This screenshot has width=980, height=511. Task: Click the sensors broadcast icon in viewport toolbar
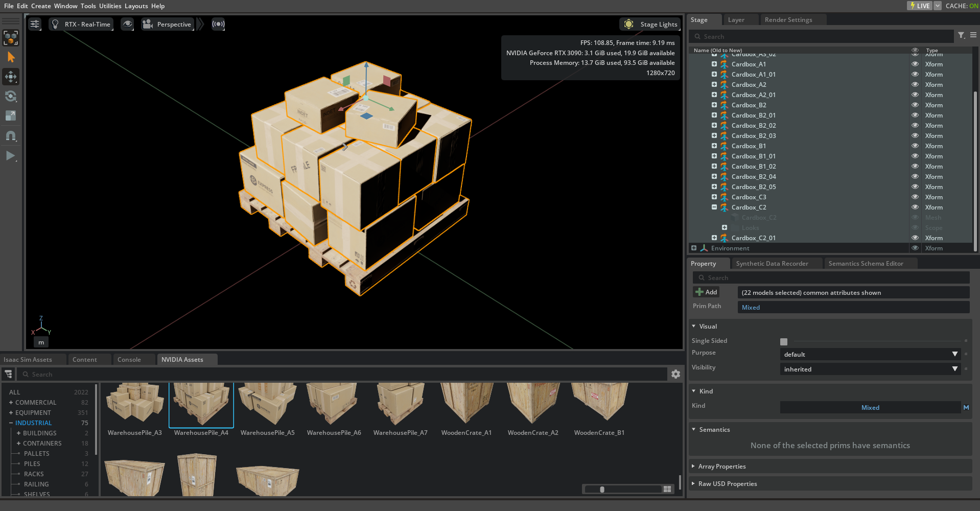point(218,24)
